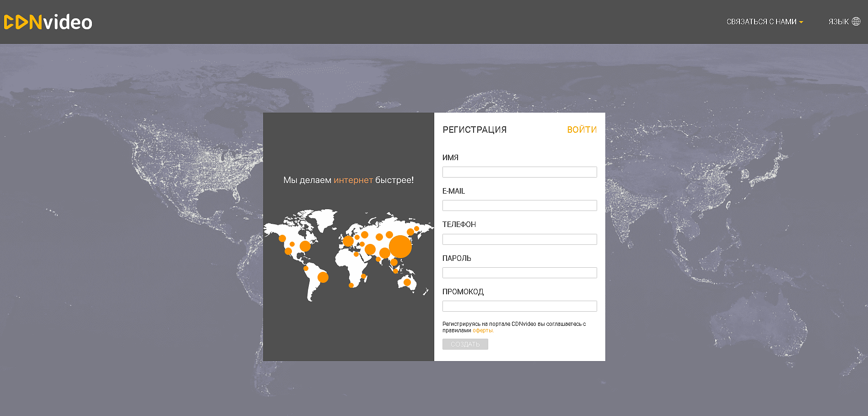This screenshot has width=868, height=416.
Task: Click the CDNvideo logo
Action: coord(48,22)
